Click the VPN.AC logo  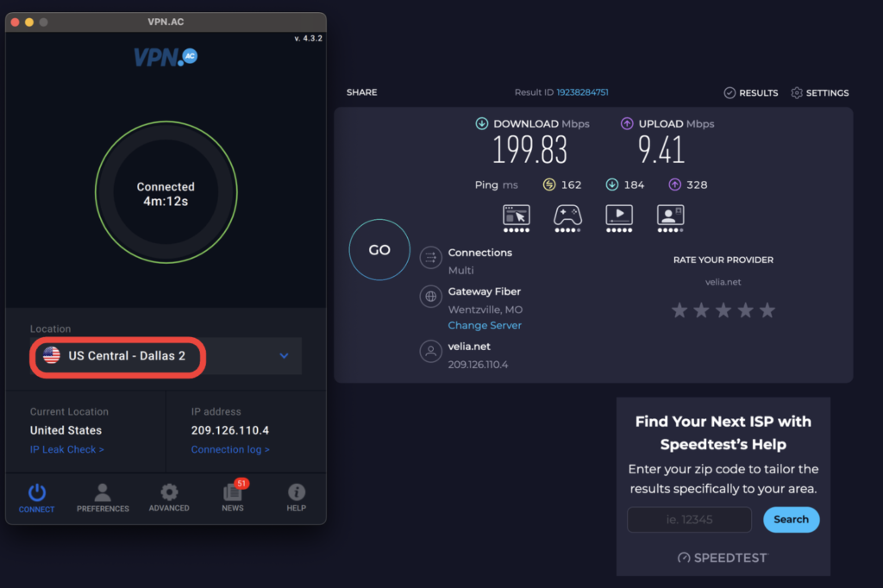point(166,57)
